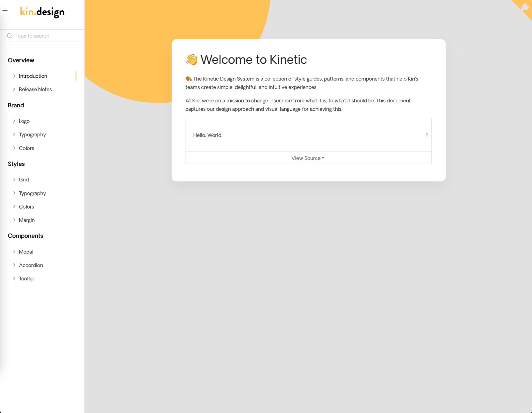The image size is (532, 413).
Task: Click the search magnifier icon
Action: (10, 36)
